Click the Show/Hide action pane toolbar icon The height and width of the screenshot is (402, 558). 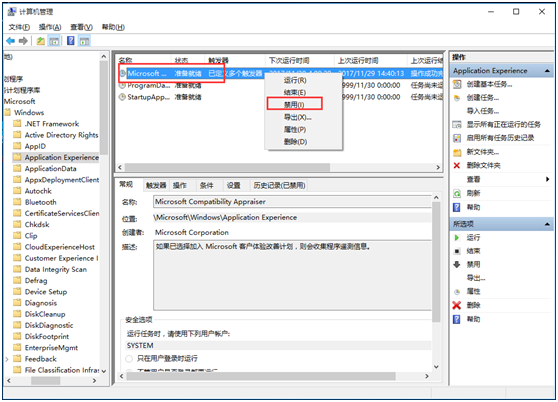point(84,41)
